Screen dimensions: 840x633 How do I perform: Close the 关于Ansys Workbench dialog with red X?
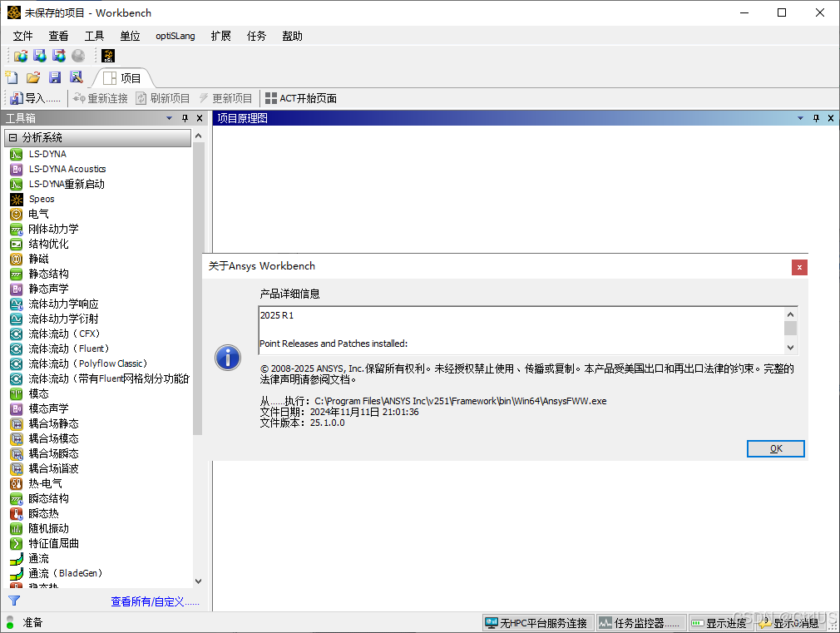tap(799, 268)
